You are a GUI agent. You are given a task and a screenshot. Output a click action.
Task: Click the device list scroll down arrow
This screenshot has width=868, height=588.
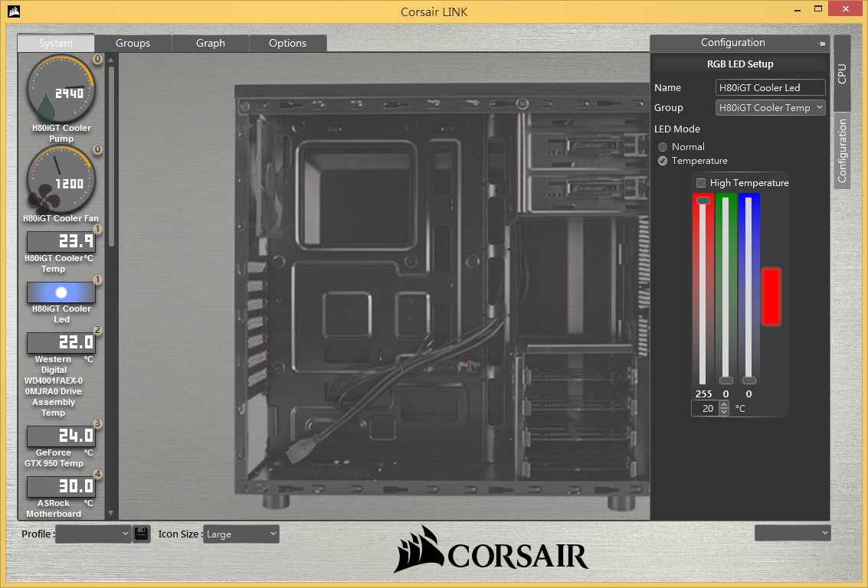click(x=111, y=513)
